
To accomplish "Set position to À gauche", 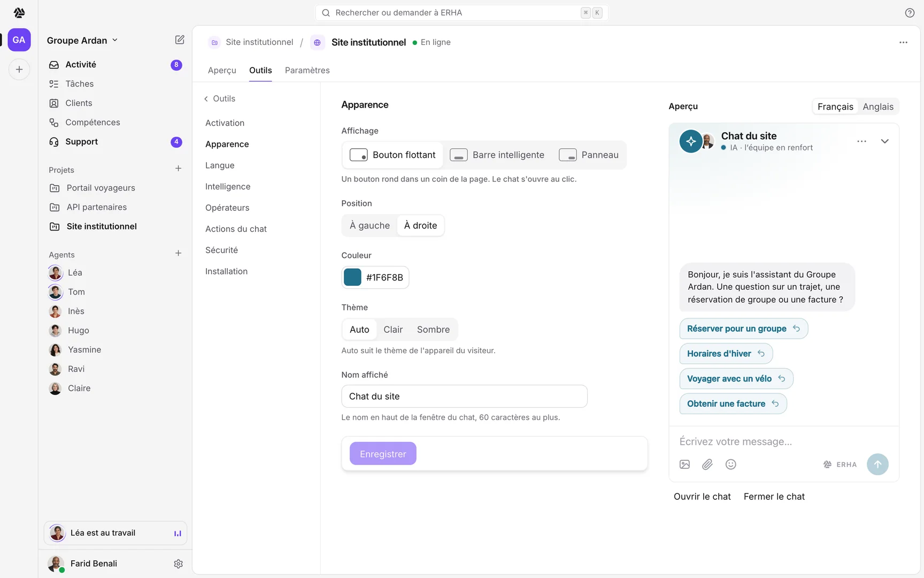I will (370, 226).
